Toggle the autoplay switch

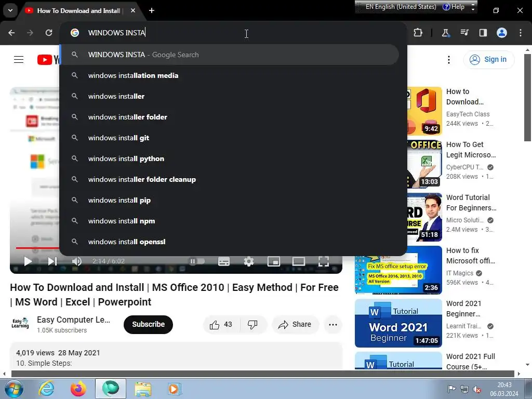[x=197, y=261]
